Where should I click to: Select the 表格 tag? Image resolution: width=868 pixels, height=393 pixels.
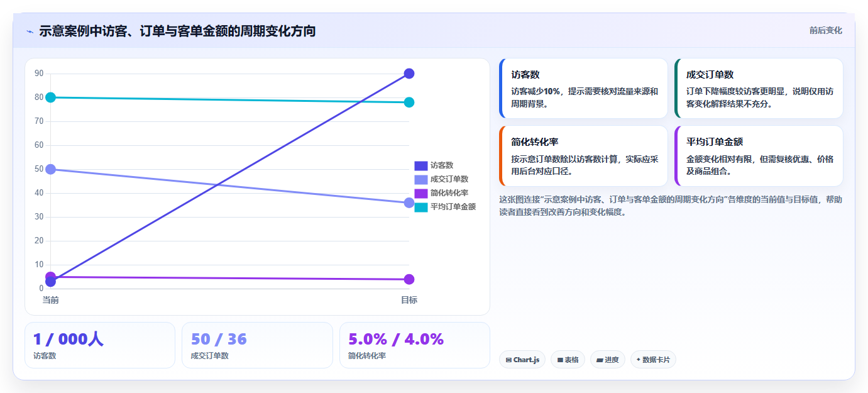coord(568,360)
